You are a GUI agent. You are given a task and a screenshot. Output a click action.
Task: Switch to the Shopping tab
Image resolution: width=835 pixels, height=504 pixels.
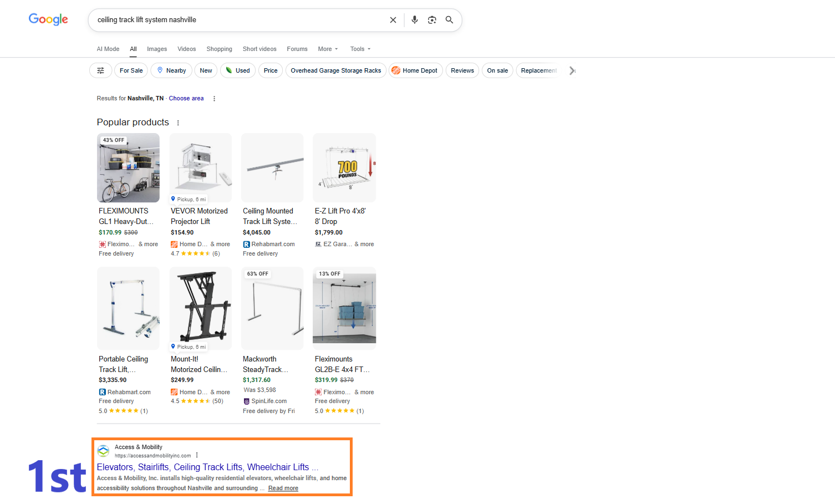coord(219,49)
